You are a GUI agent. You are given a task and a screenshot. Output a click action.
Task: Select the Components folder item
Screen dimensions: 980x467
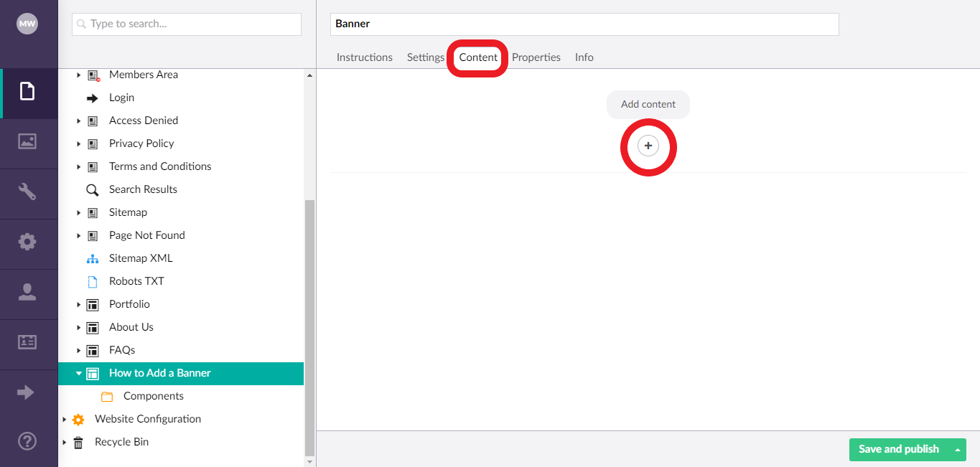154,396
